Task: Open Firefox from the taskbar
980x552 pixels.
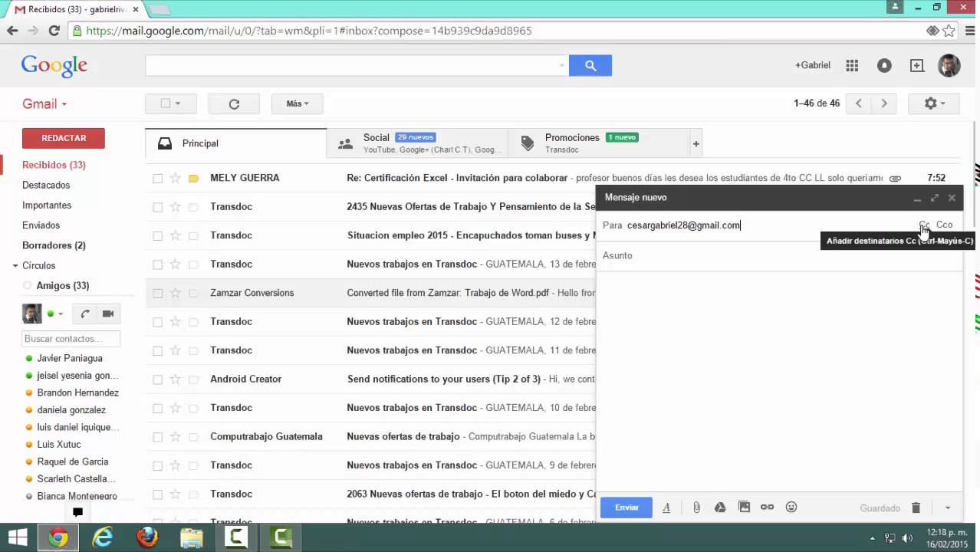Action: pos(147,537)
